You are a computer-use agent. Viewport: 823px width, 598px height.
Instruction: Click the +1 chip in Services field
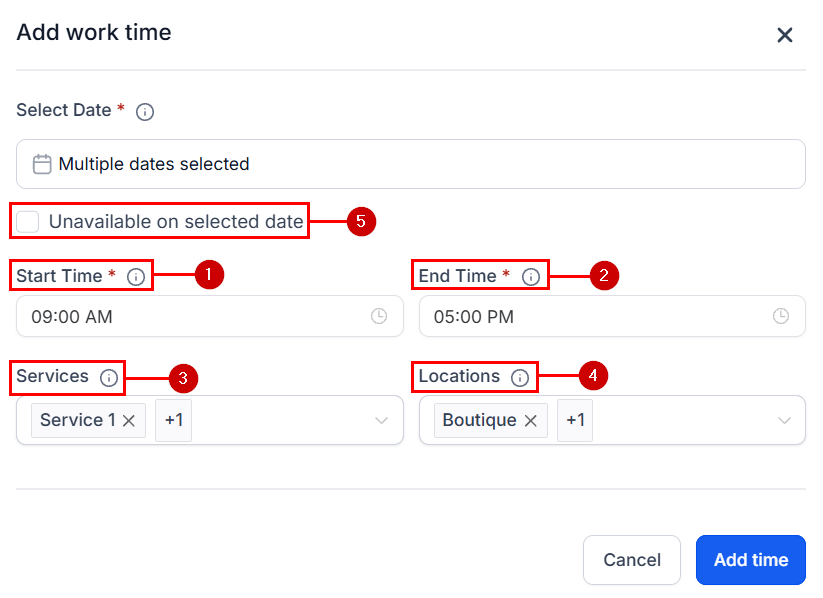pyautogui.click(x=171, y=420)
